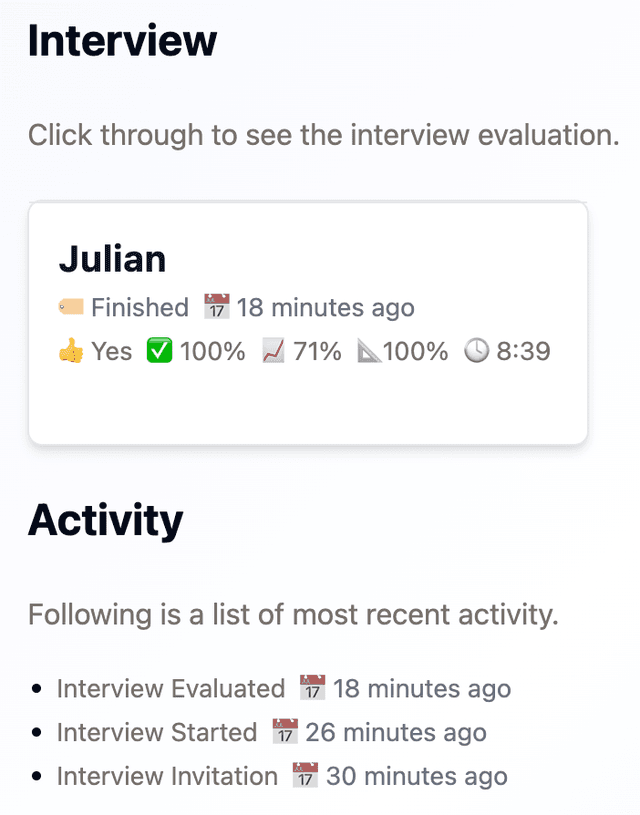
Task: Click the calendar icon beside Interview Evaluated
Action: [x=311, y=688]
